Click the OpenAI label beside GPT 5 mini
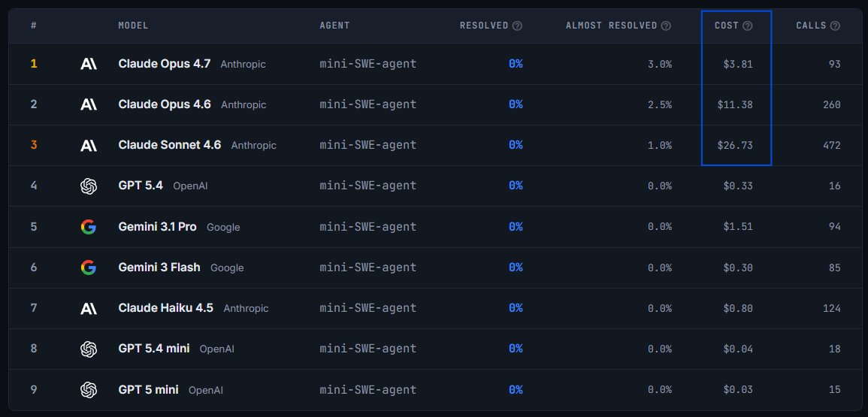The image size is (868, 417). pyautogui.click(x=206, y=391)
